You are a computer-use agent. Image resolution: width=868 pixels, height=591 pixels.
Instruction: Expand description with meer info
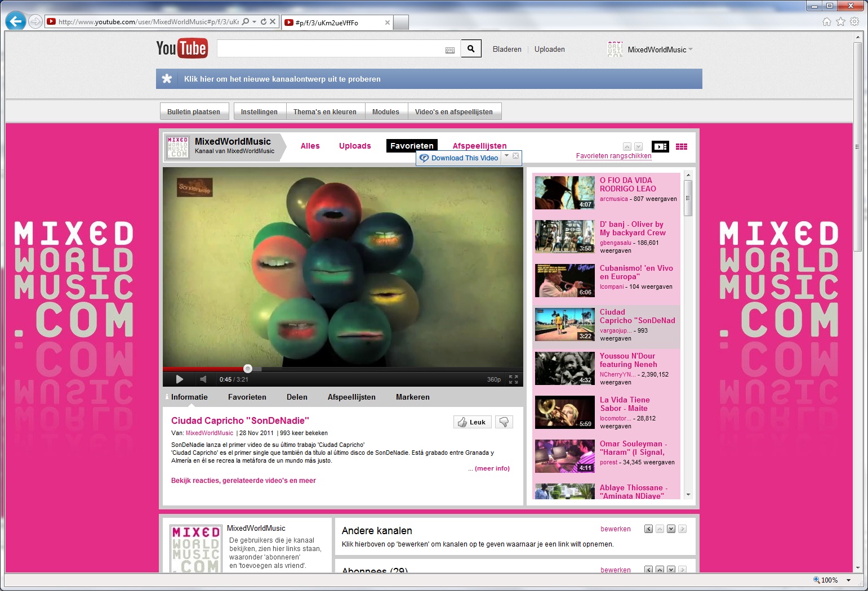(492, 468)
